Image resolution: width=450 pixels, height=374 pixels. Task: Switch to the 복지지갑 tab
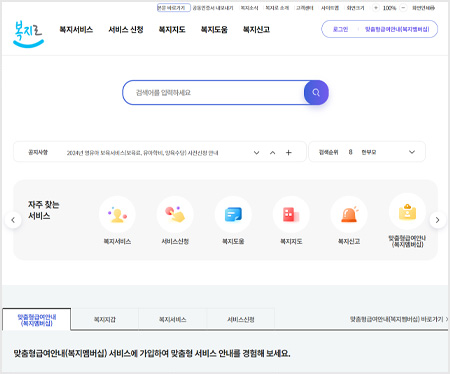[105, 319]
